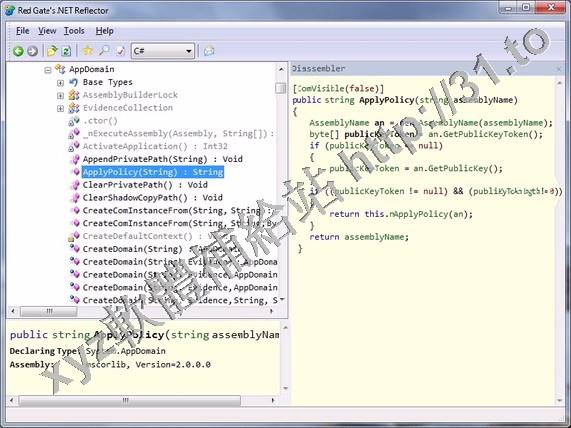
Task: Expand the Base Types node
Action: tap(60, 83)
